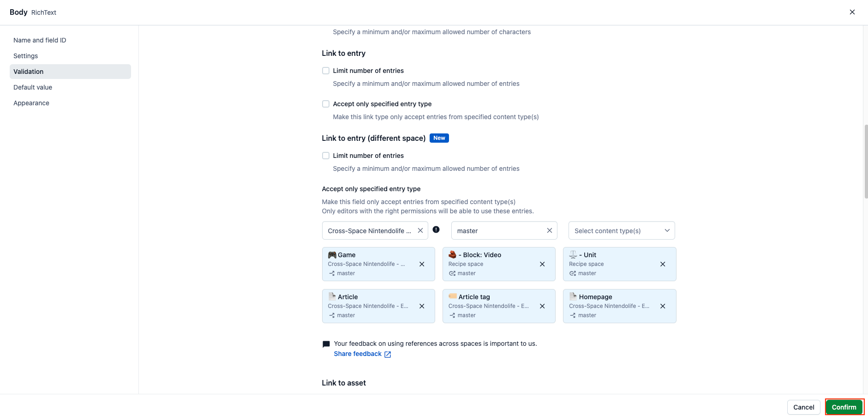Open the master environment dropdown
This screenshot has height=416, width=868.
click(x=498, y=230)
